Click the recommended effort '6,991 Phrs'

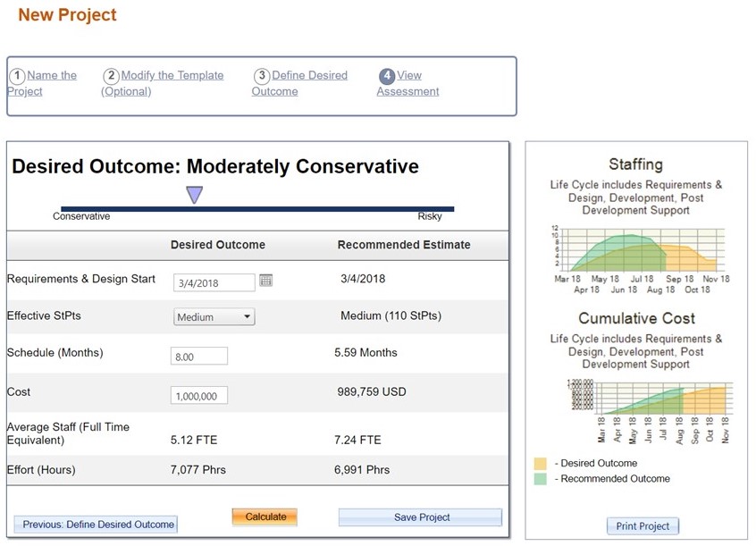pos(362,470)
